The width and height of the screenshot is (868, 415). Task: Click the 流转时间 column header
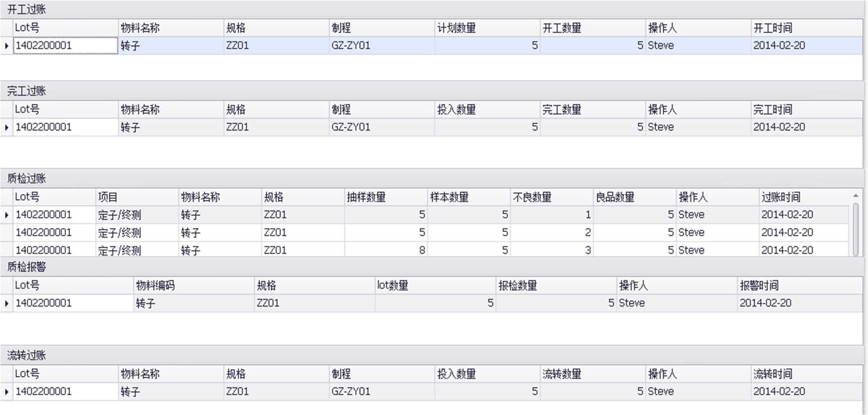click(806, 374)
